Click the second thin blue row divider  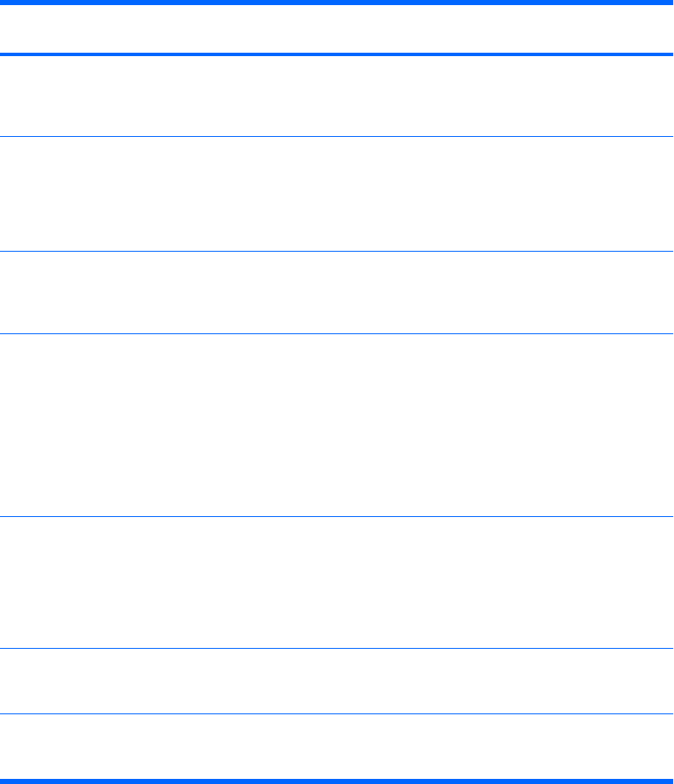pyautogui.click(x=337, y=251)
